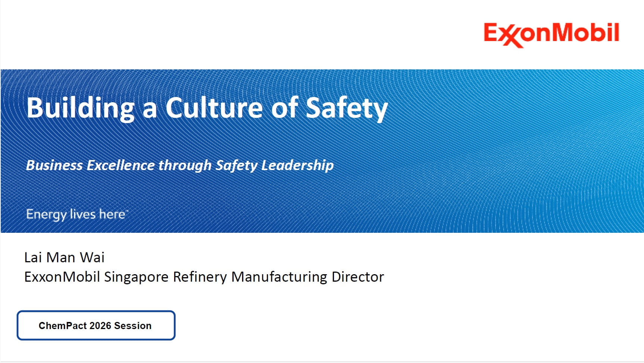Click the word Safety in the main title
644x363 pixels.
347,108
